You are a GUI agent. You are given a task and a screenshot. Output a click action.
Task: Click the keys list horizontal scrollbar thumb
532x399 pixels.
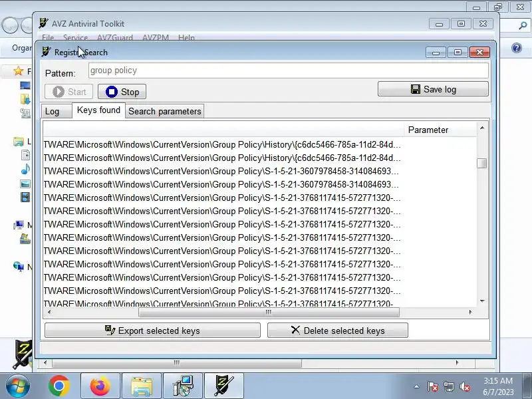(x=269, y=312)
